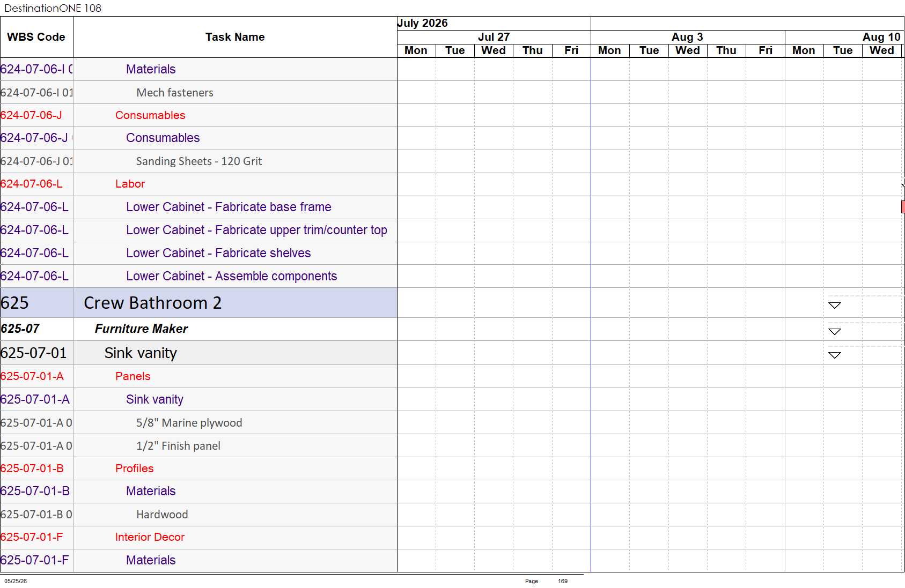Screen dimensions: 905x588
Task: Click WBS code 625-07-01 cell
Action: (x=36, y=353)
